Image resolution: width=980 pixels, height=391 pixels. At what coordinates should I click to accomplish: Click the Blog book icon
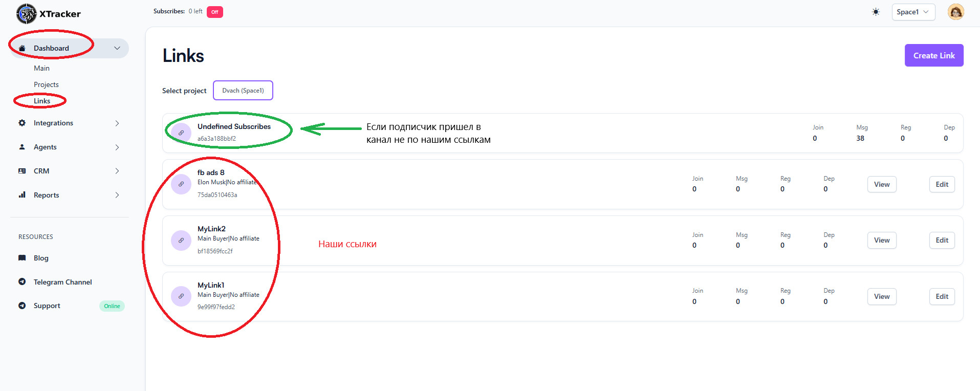click(x=22, y=258)
